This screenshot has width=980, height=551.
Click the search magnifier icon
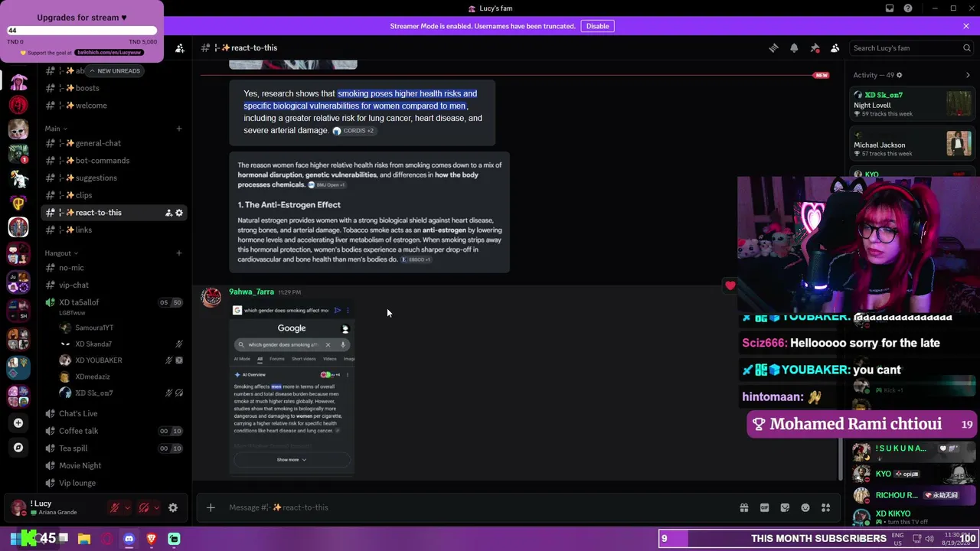(967, 47)
